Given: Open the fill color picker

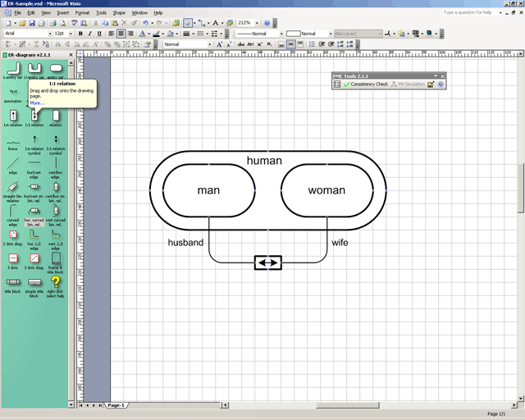Looking at the screenshot, I should (x=171, y=34).
